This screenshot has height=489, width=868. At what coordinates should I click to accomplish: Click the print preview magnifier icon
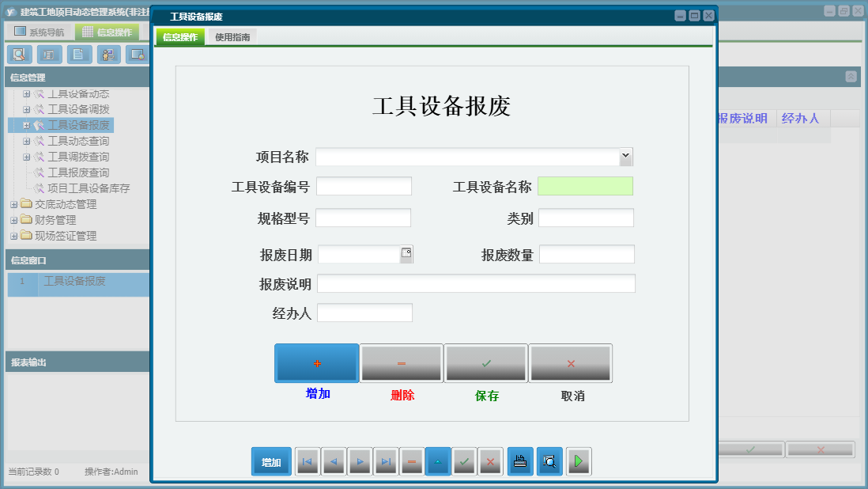coord(549,461)
